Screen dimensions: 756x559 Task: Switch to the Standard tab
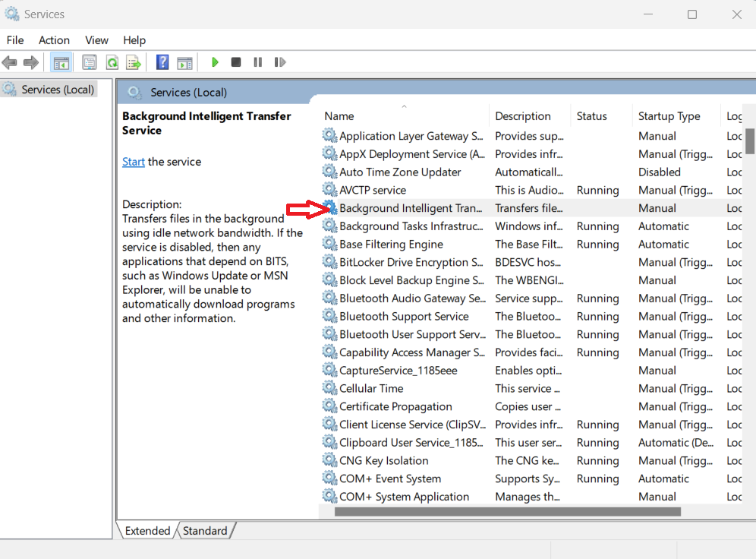tap(205, 531)
